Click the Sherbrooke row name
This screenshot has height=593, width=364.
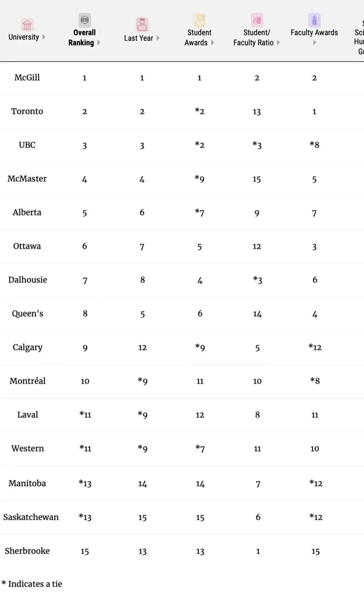(27, 551)
